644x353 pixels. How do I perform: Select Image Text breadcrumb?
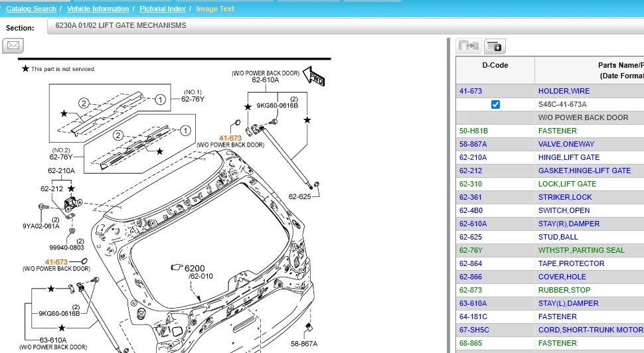215,9
